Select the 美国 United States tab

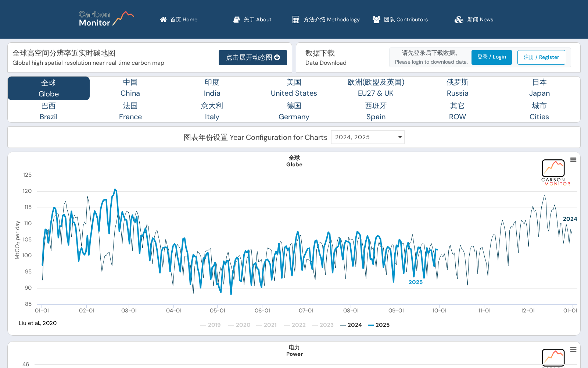pos(294,88)
